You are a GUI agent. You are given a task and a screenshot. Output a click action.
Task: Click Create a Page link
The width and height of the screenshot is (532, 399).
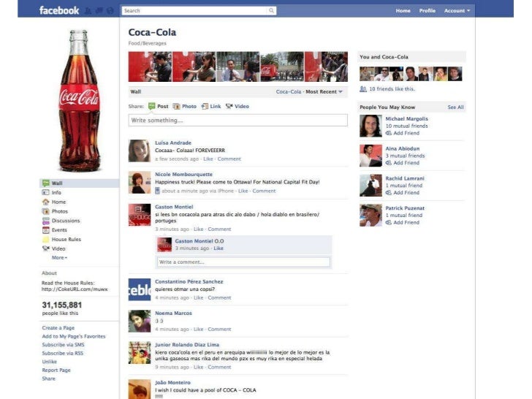point(58,327)
